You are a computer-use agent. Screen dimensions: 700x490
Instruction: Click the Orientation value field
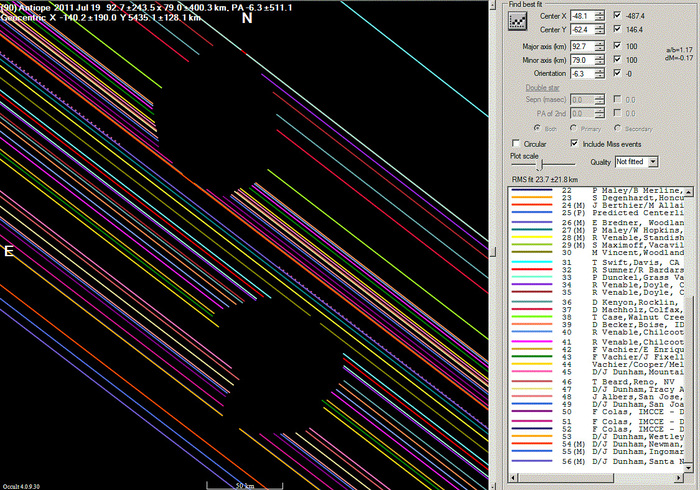coord(581,74)
